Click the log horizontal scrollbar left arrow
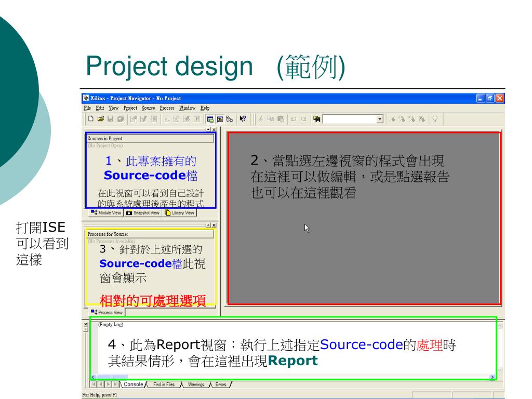 tap(94, 377)
